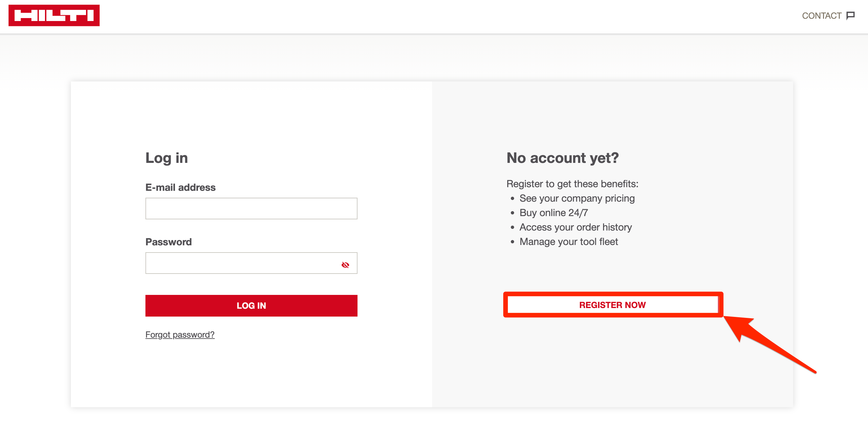868x421 pixels.
Task: Click the REGISTER NOW button
Action: pyautogui.click(x=613, y=305)
